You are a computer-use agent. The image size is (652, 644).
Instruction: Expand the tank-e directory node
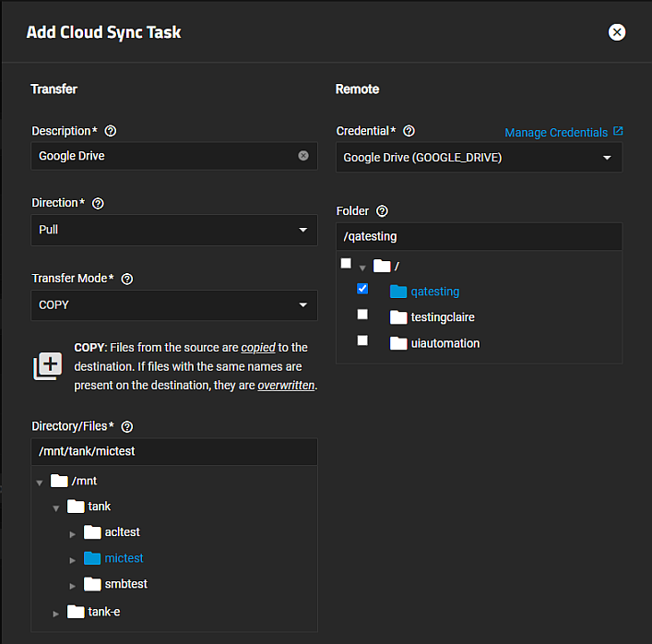point(57,613)
